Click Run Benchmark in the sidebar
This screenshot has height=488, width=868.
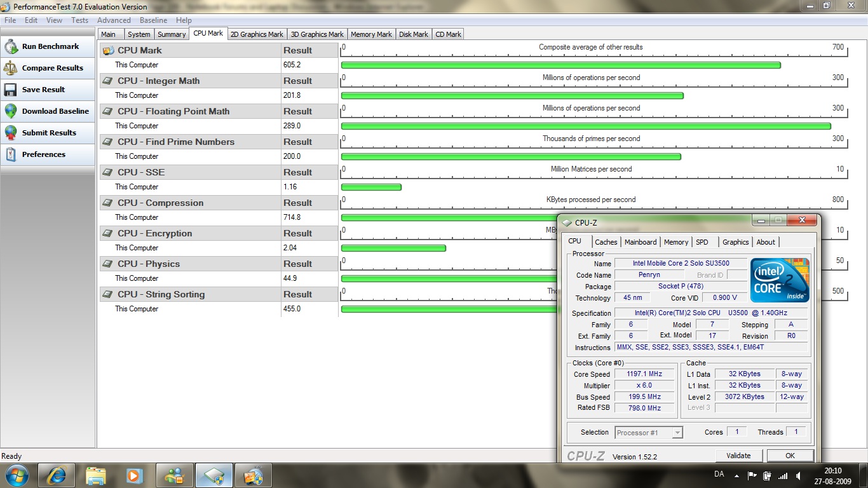click(48, 46)
